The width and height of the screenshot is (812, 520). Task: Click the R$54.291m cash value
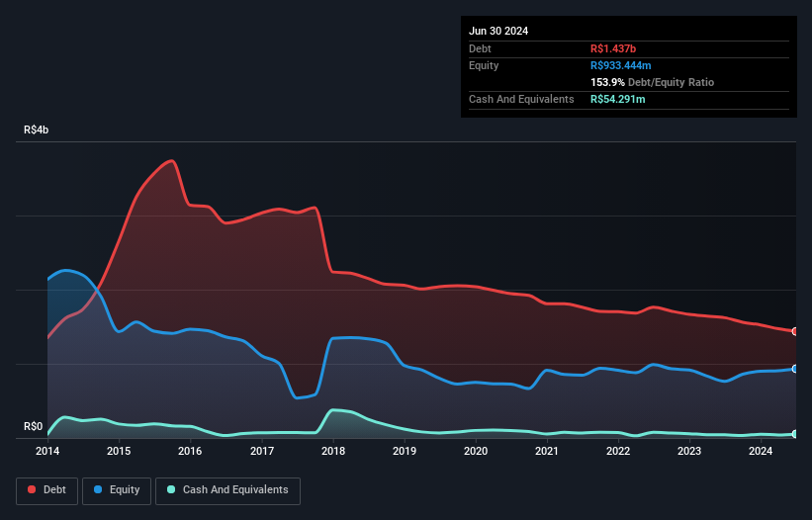618,99
